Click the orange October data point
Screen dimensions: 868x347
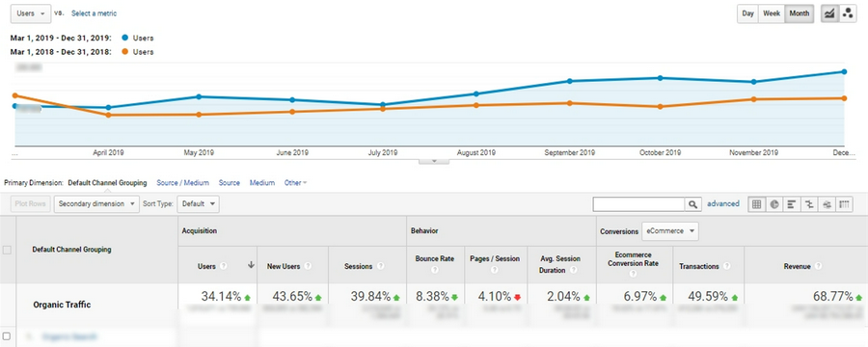660,106
